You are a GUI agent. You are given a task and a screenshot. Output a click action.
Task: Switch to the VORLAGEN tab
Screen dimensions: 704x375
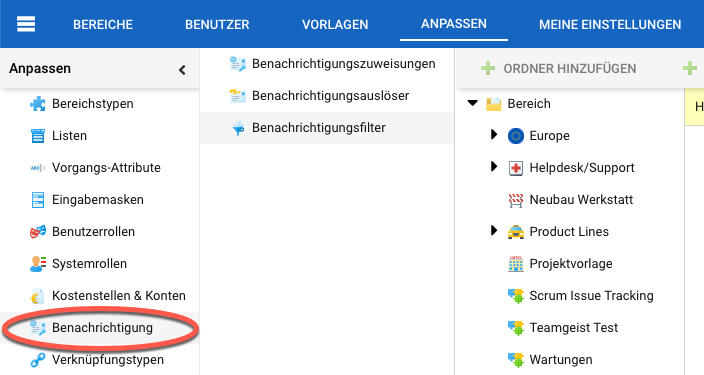[x=335, y=24]
